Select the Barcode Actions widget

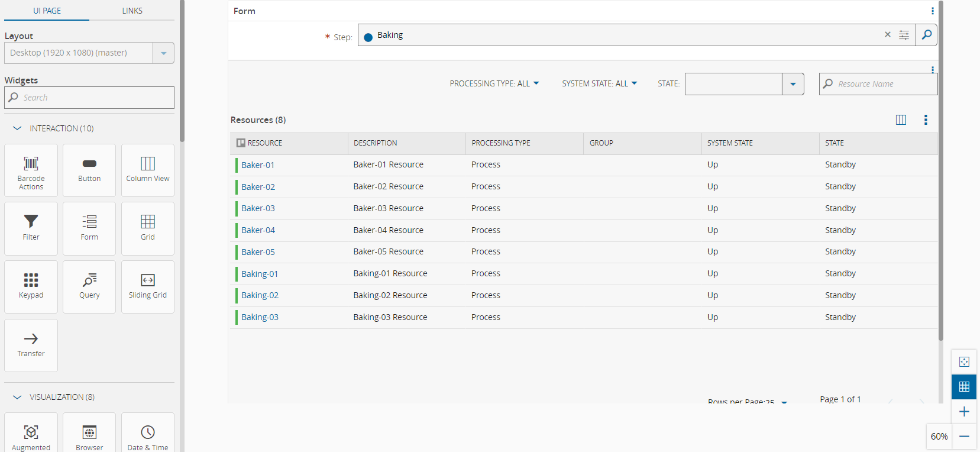click(31, 170)
